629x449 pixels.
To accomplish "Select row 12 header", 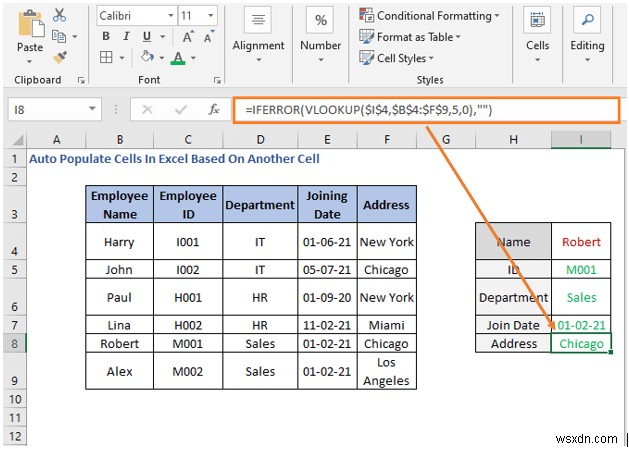I will (x=15, y=437).
